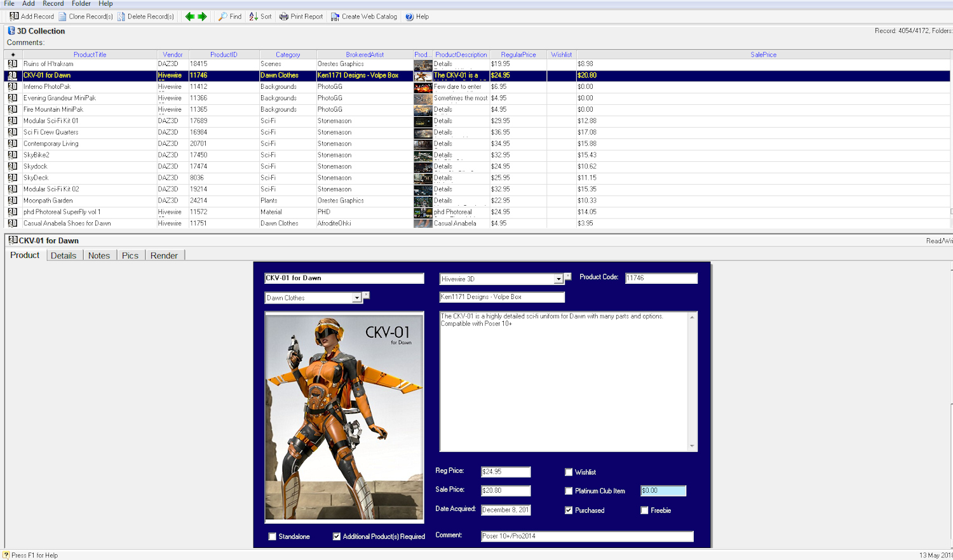Go to next record with green right arrow
The height and width of the screenshot is (560, 953).
click(202, 17)
